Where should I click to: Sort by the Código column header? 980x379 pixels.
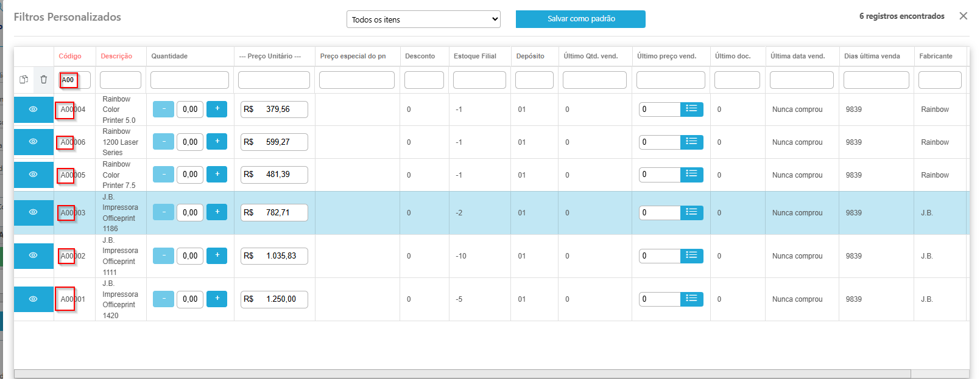click(70, 56)
